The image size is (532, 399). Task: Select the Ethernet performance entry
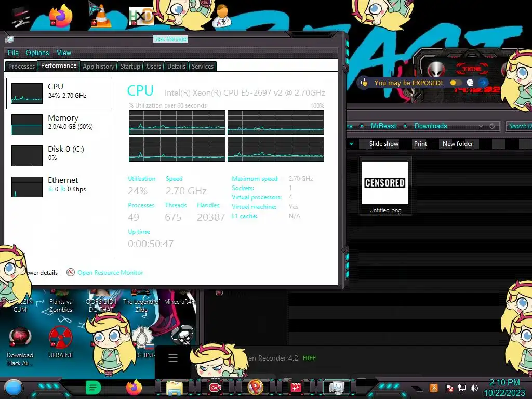click(x=59, y=187)
